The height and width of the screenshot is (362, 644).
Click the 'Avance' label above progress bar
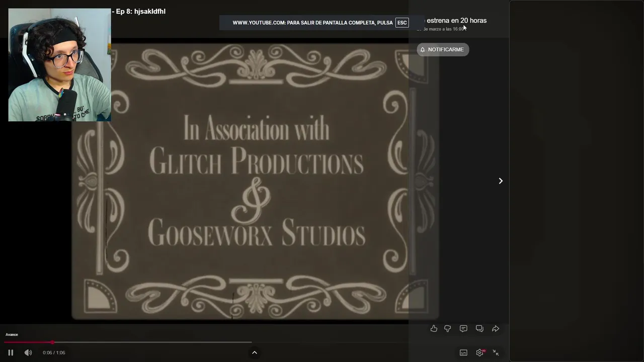coord(12,334)
